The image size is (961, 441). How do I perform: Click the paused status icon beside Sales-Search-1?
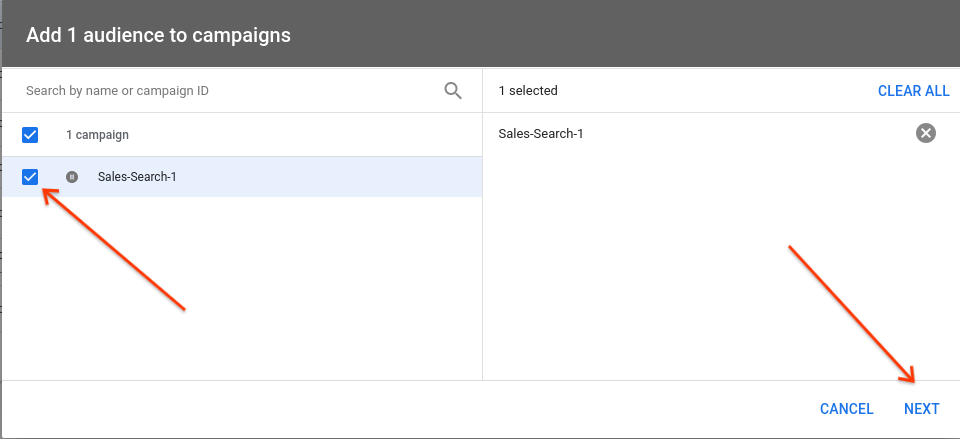click(x=72, y=177)
